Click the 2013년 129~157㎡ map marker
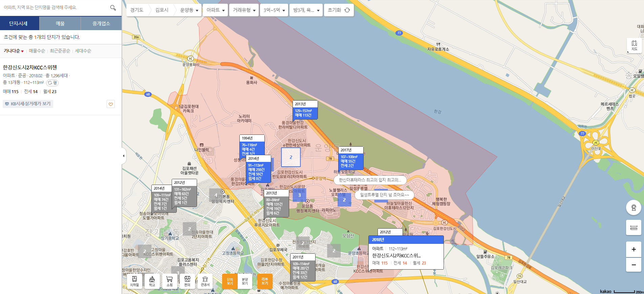The height and width of the screenshot is (294, 644). coord(305,110)
